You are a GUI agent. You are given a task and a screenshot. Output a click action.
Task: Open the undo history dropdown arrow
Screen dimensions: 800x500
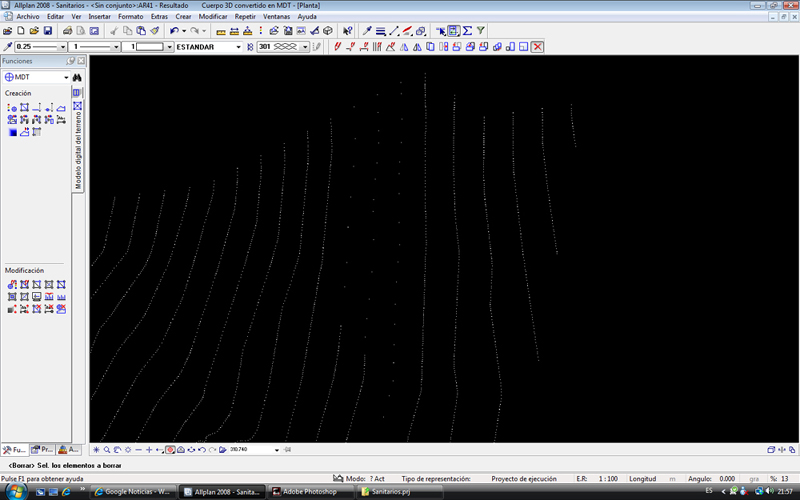[x=184, y=31]
